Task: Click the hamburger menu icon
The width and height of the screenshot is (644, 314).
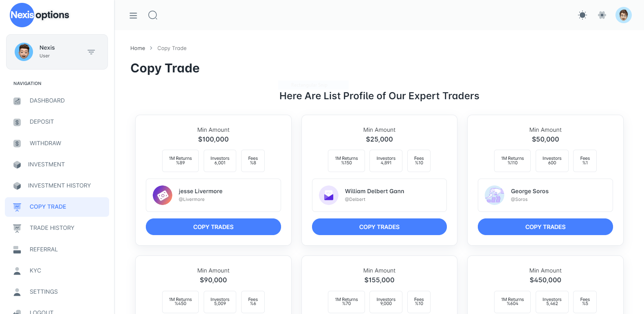Action: pos(133,15)
